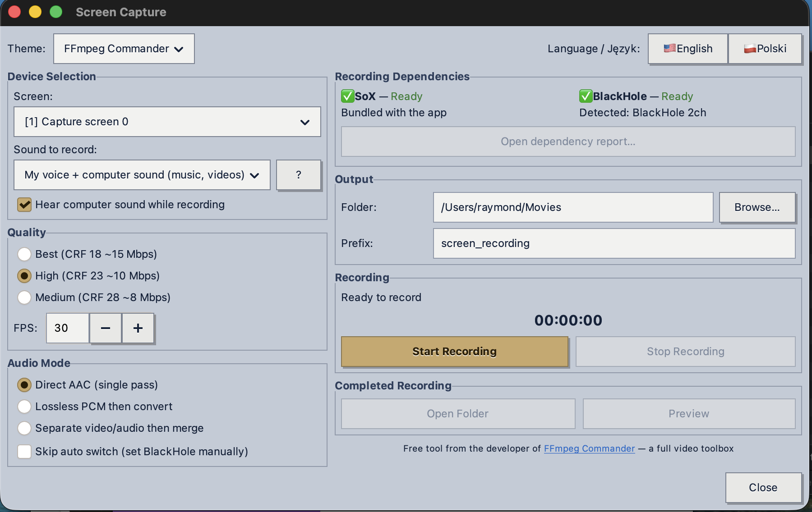Click Open Folder button

[x=458, y=414]
